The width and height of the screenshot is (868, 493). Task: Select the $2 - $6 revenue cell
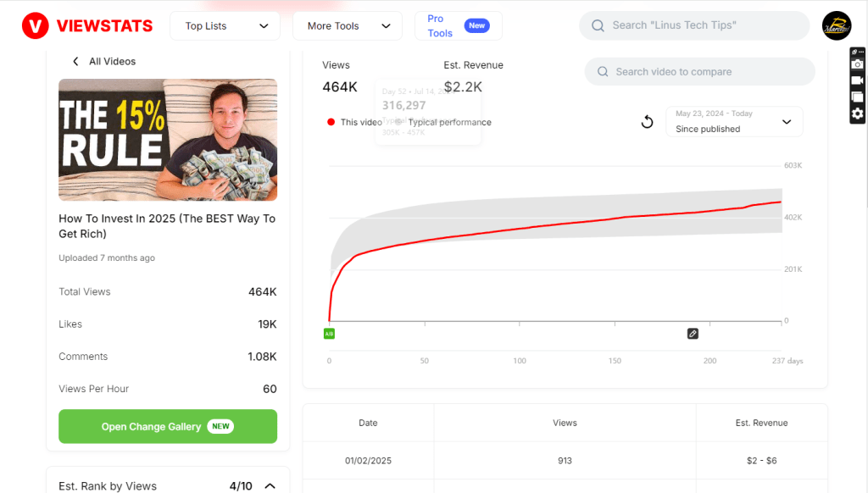click(762, 460)
